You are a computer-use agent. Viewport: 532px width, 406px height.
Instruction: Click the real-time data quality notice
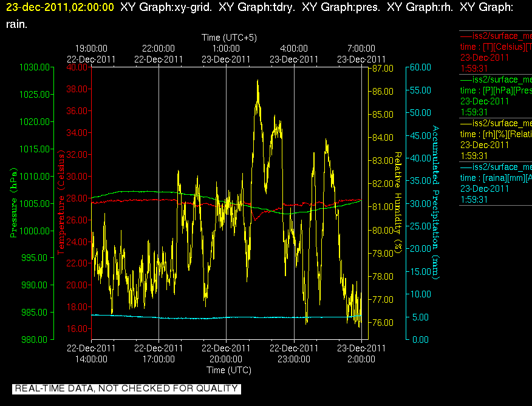pos(126,388)
